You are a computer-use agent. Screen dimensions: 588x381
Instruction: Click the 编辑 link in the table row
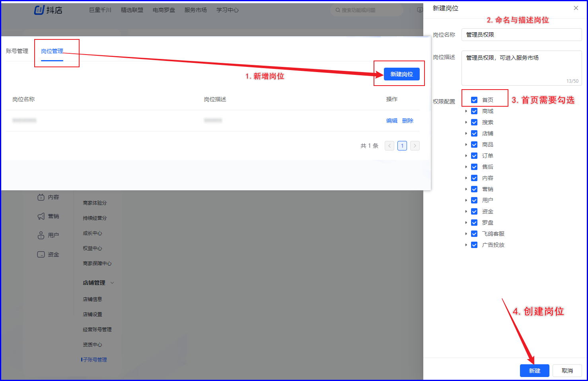point(391,121)
